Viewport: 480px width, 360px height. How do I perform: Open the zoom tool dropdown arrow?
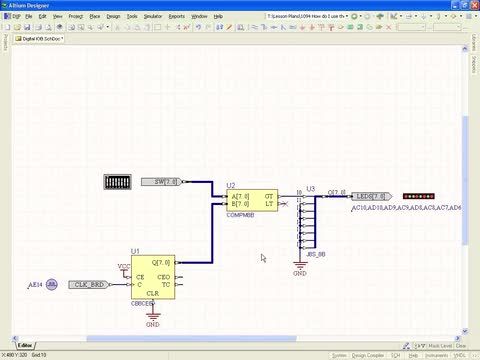[108, 27]
